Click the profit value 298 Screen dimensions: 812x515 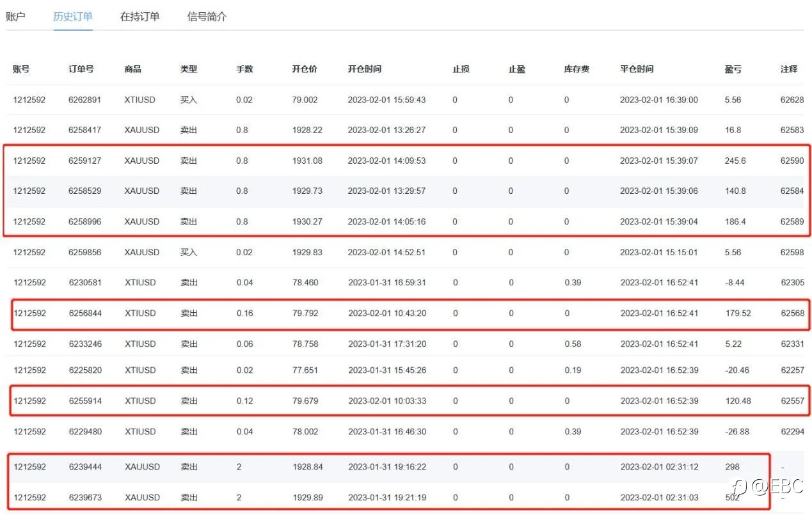pos(733,466)
